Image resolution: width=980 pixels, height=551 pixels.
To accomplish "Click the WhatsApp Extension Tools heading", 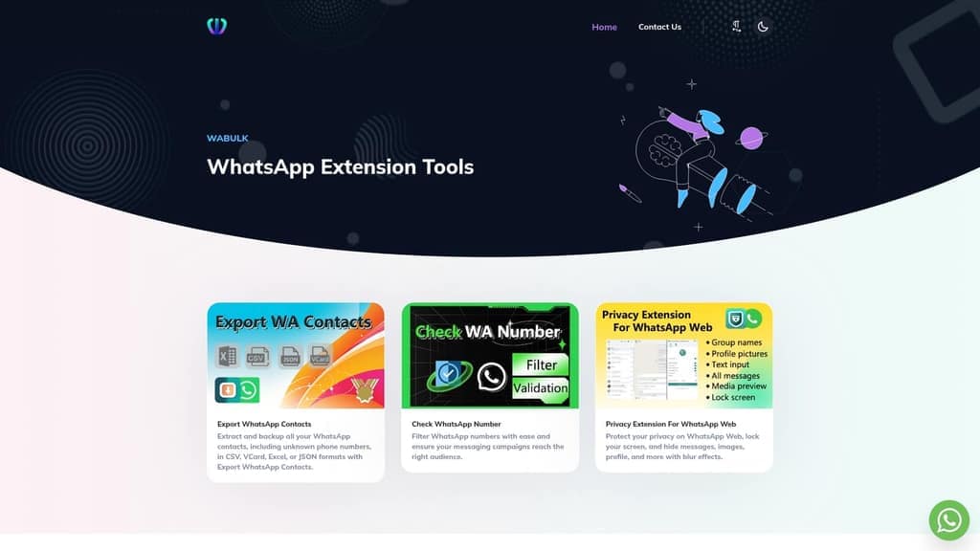I will [x=340, y=166].
